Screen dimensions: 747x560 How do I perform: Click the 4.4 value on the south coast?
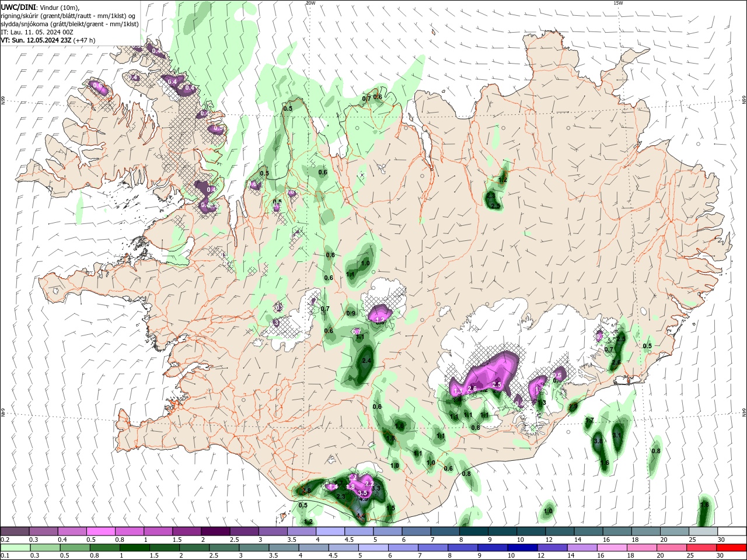[361, 516]
